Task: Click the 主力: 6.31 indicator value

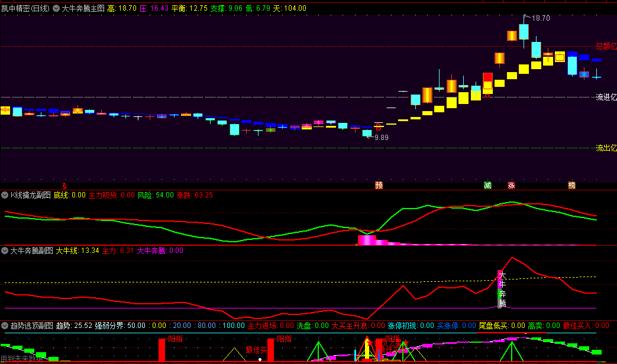Action: pos(118,251)
